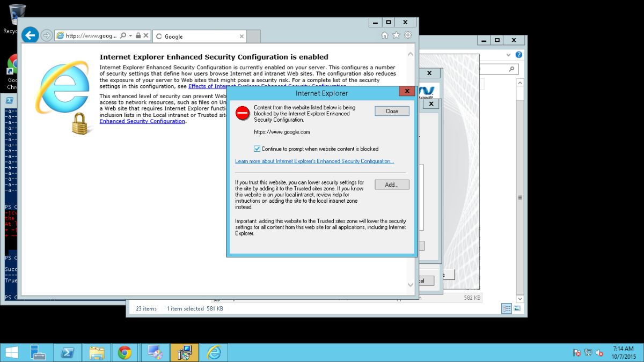Image resolution: width=644 pixels, height=362 pixels.
Task: Open IE Tools gear icon
Action: 408,35
